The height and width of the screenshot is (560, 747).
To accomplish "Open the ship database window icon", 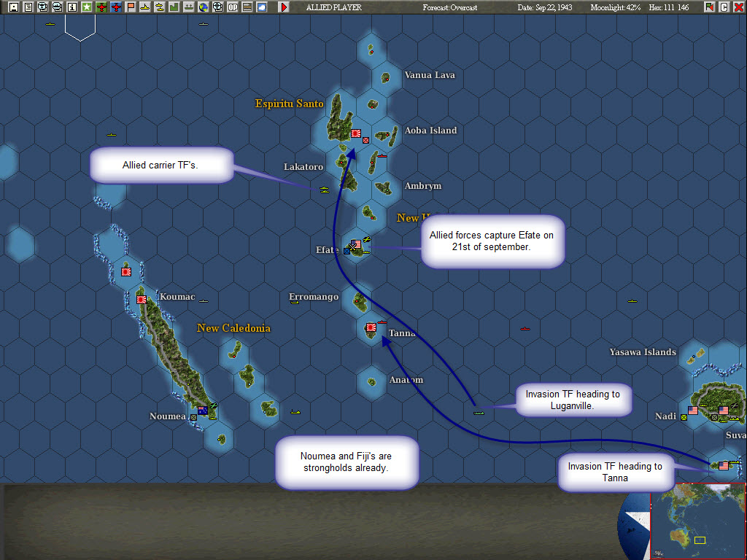I will [x=58, y=7].
